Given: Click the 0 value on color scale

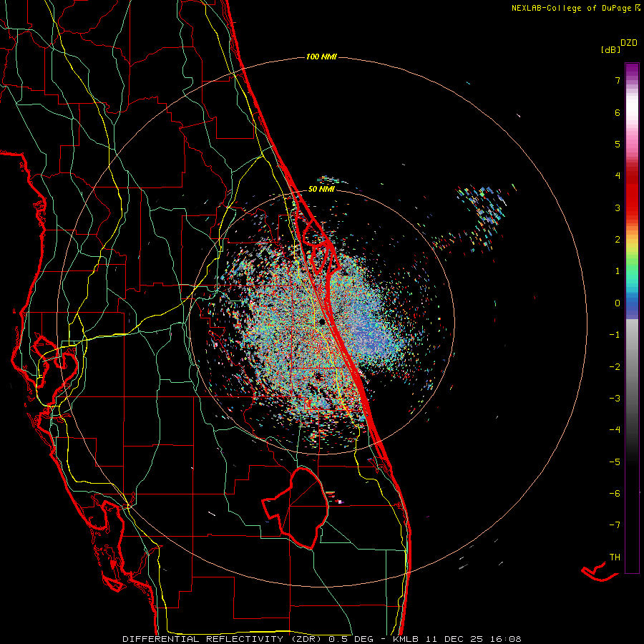Looking at the screenshot, I should [618, 303].
